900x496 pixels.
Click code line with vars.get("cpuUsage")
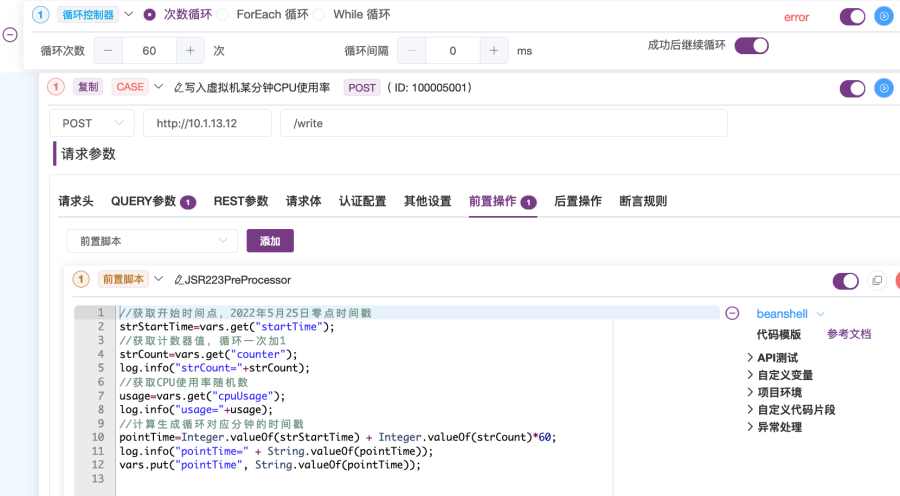tap(202, 396)
